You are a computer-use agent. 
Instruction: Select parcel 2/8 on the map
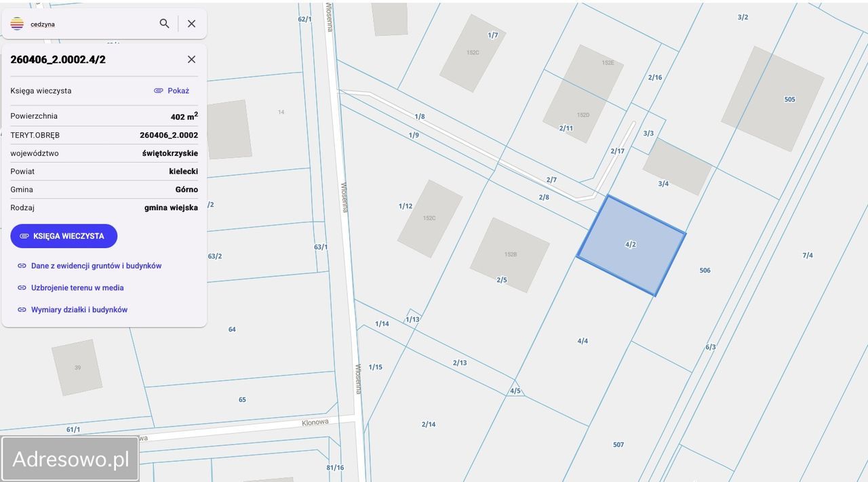(545, 197)
